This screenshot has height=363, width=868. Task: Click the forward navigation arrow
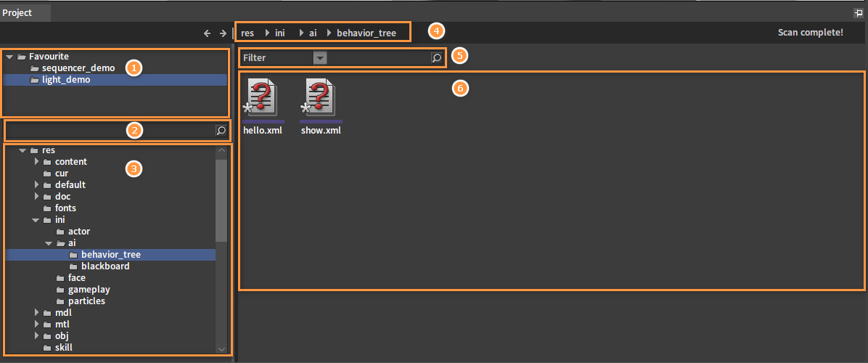pos(223,33)
